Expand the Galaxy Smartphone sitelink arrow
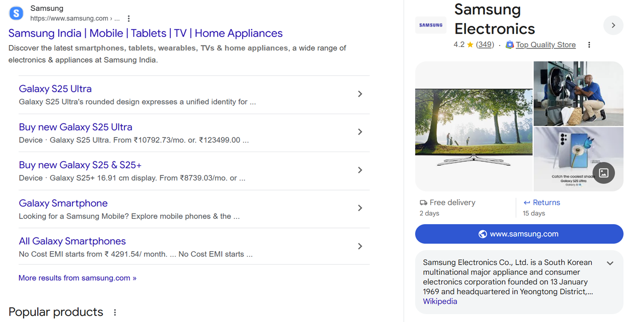The height and width of the screenshot is (322, 644). (360, 208)
